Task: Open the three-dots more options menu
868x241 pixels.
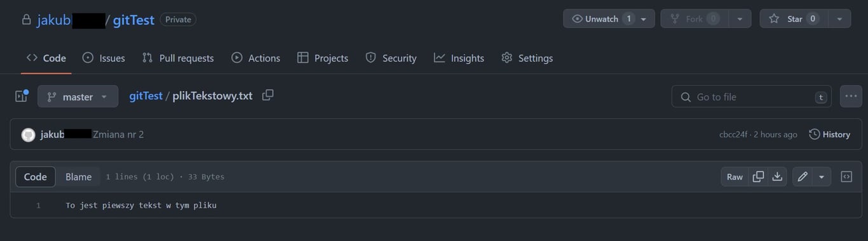Action: pyautogui.click(x=851, y=97)
